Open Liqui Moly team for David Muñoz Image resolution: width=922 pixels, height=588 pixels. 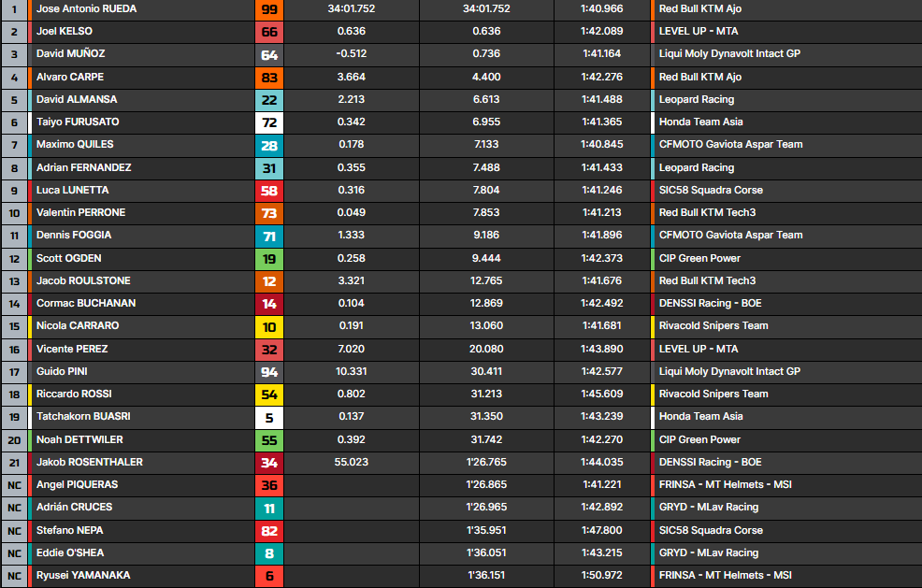(x=729, y=54)
